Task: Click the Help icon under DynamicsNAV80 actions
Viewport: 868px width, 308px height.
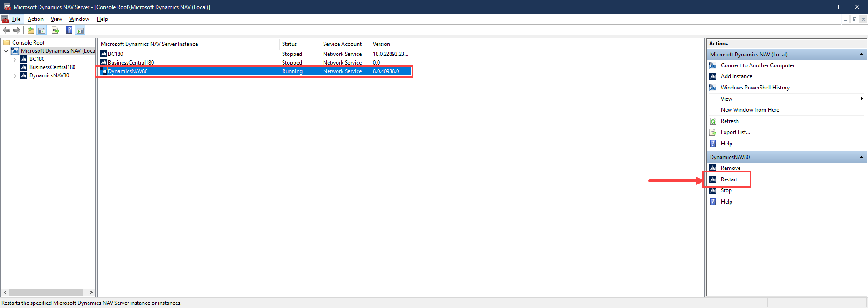Action: pyautogui.click(x=713, y=202)
